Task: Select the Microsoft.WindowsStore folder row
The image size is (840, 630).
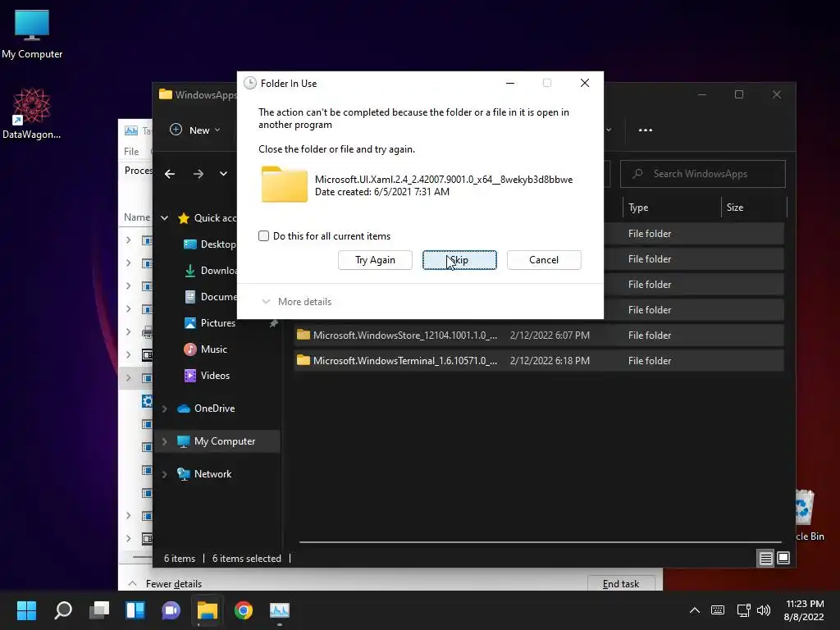Action: (539, 336)
